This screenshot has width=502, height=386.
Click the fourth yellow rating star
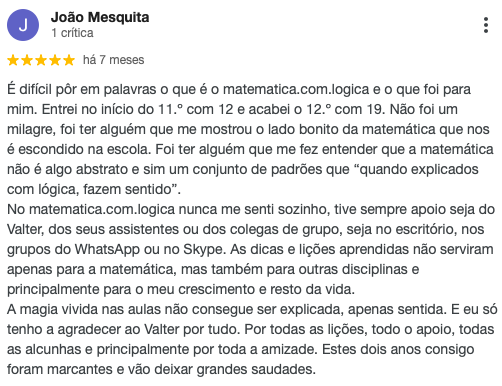(x=55, y=60)
